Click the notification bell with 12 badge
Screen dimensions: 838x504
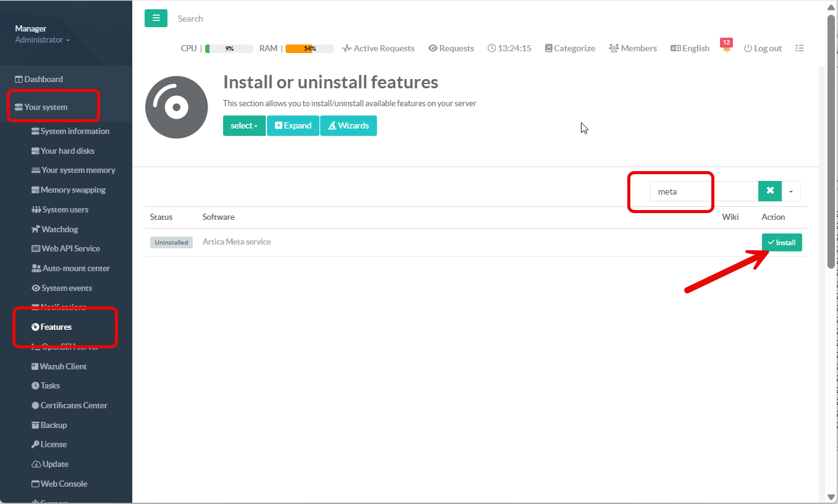726,48
